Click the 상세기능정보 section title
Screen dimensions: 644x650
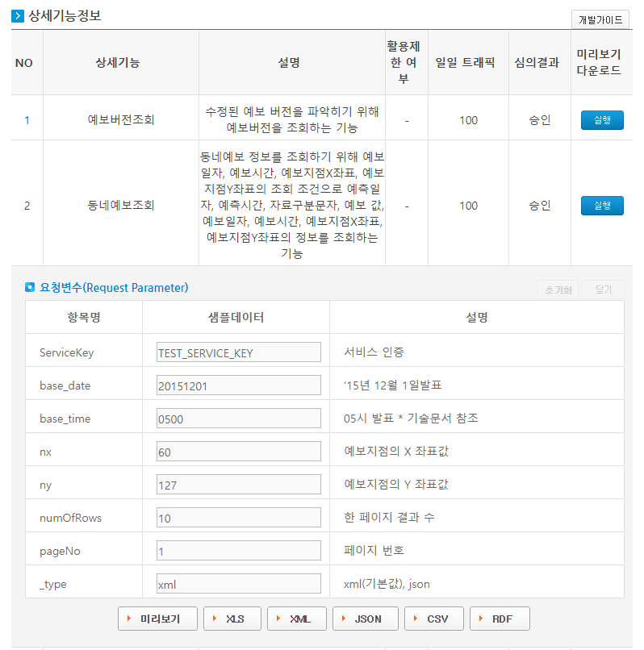pyautogui.click(x=65, y=16)
